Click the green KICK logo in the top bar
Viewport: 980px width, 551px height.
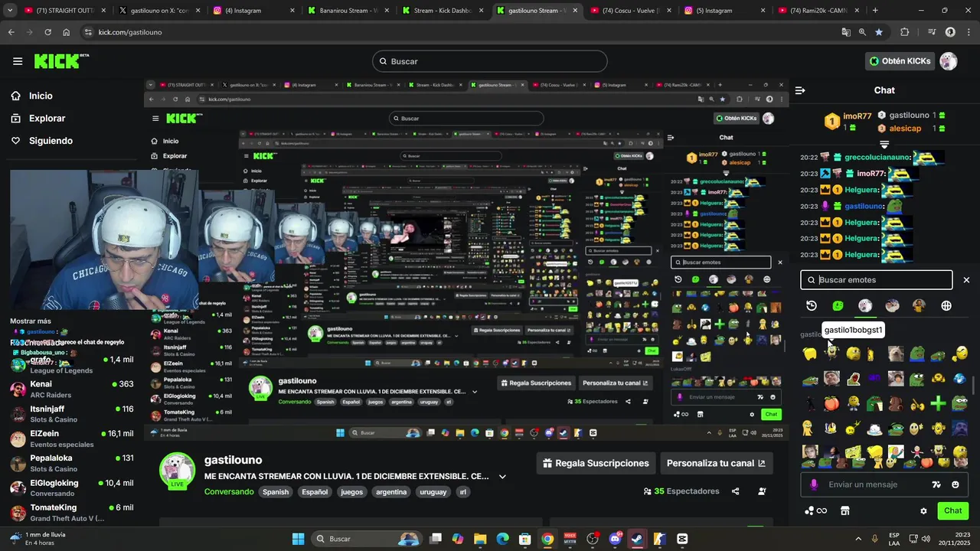[x=61, y=61]
